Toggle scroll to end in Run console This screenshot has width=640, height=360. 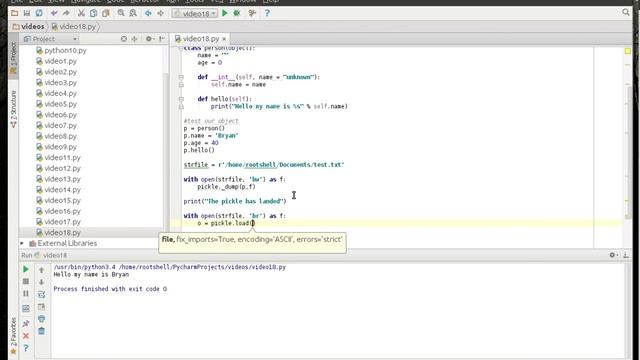41,307
